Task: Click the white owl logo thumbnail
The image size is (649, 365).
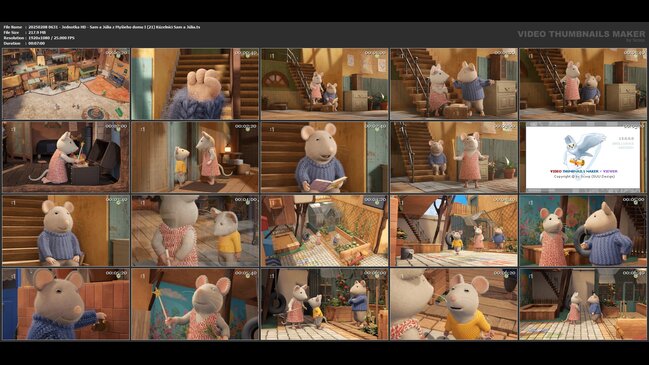Action: pos(583,157)
